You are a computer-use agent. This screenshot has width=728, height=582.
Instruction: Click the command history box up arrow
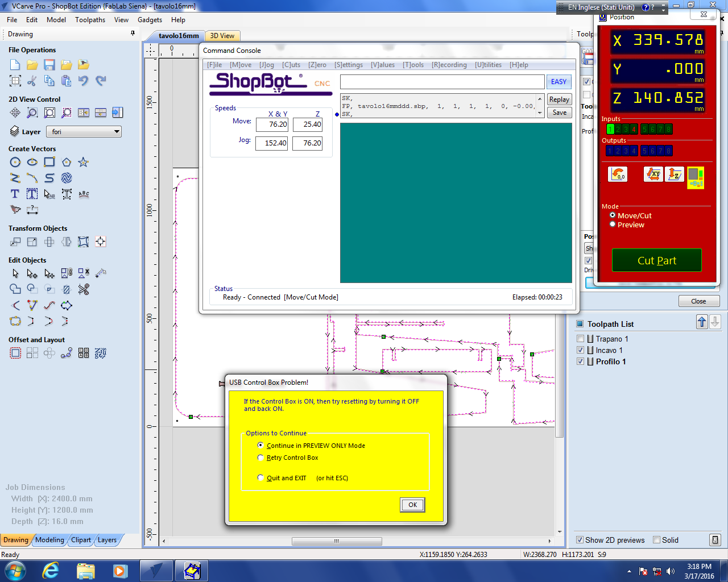tap(540, 99)
